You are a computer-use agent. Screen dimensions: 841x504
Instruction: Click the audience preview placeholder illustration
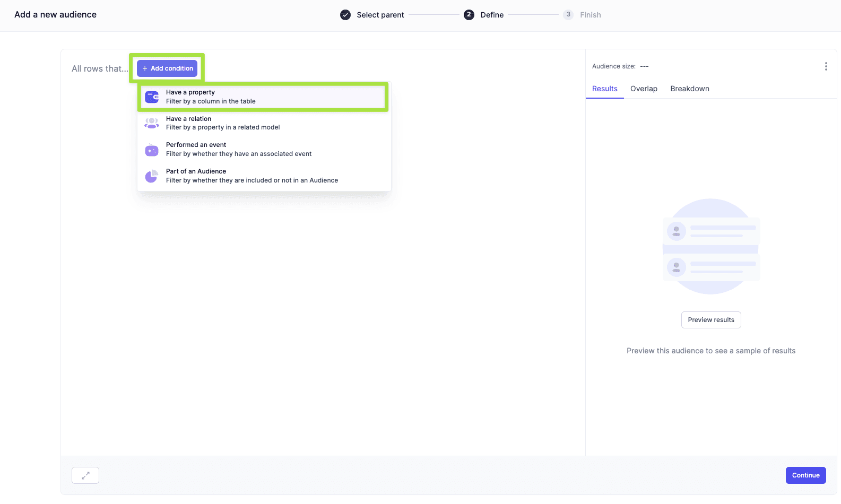[711, 247]
